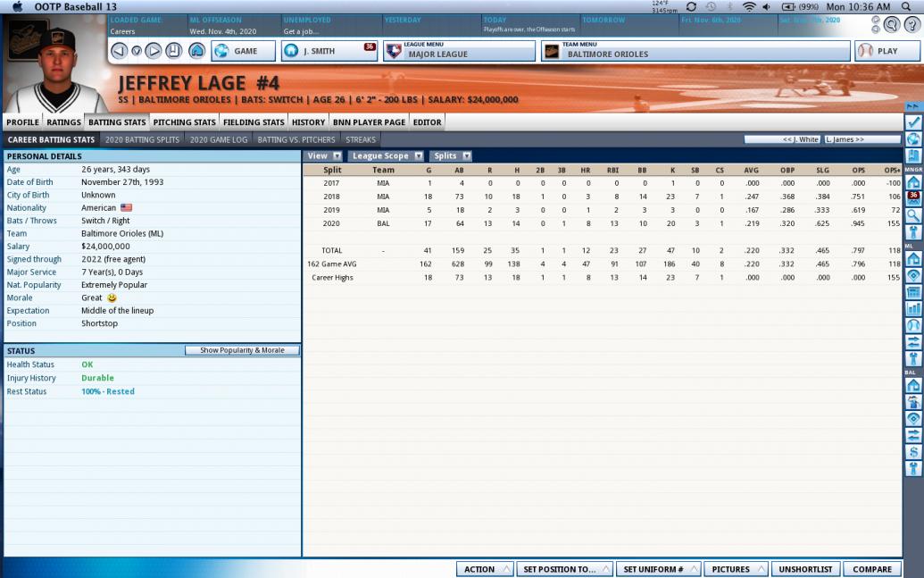Open the ACTION popup menu
Image resolution: width=924 pixels, height=578 pixels.
pos(485,569)
